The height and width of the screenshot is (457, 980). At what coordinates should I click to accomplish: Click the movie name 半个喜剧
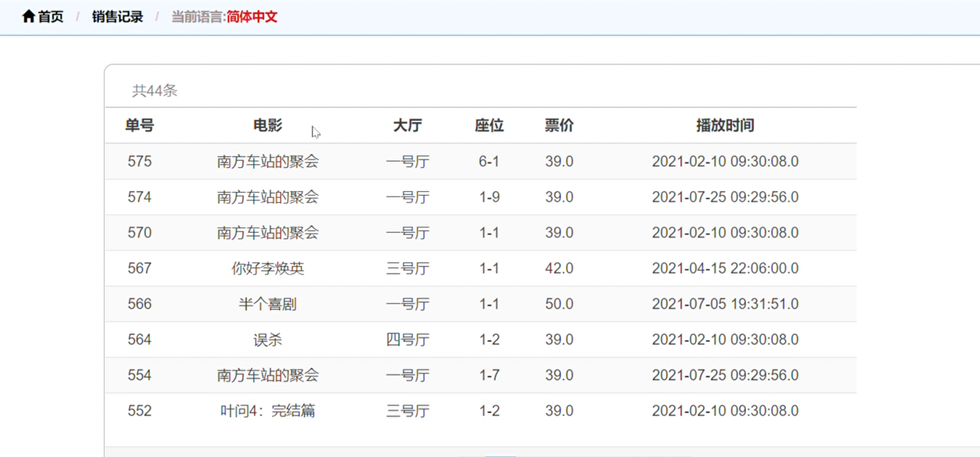tap(268, 304)
